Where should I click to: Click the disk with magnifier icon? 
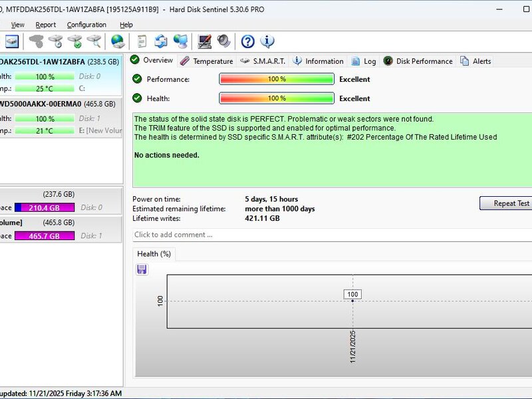tap(94, 41)
